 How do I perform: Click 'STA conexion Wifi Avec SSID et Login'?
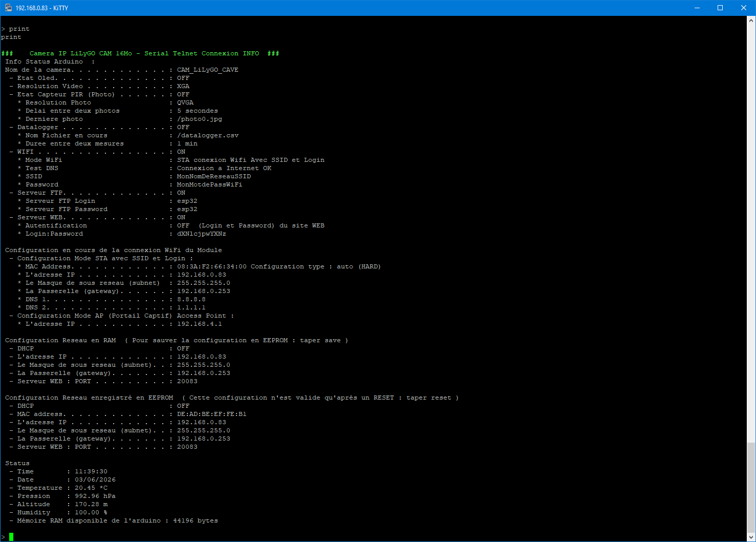point(251,160)
